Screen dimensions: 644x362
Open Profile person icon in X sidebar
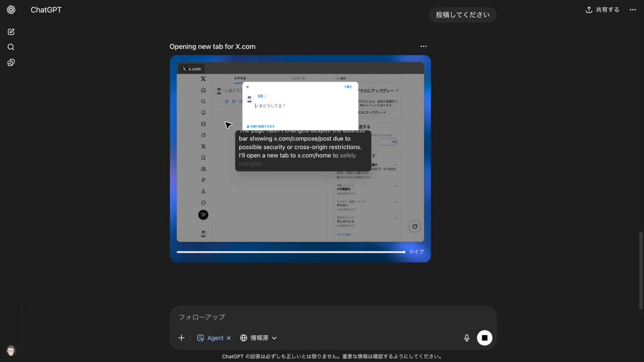203,191
